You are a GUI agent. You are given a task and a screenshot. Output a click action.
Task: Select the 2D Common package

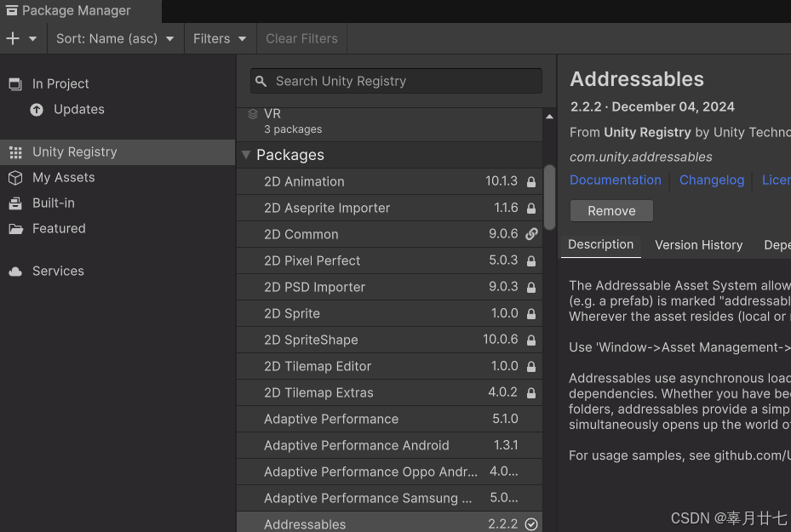coord(389,234)
